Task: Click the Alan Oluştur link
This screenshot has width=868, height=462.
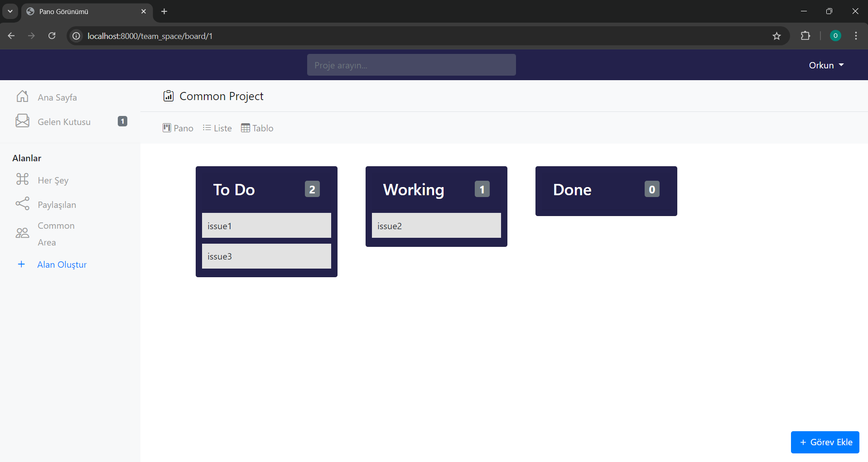Action: [62, 265]
